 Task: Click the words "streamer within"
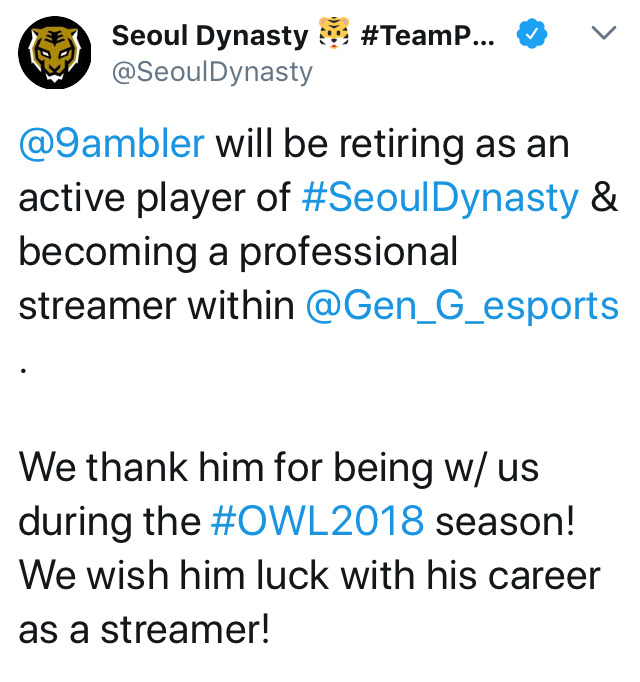coord(157,304)
